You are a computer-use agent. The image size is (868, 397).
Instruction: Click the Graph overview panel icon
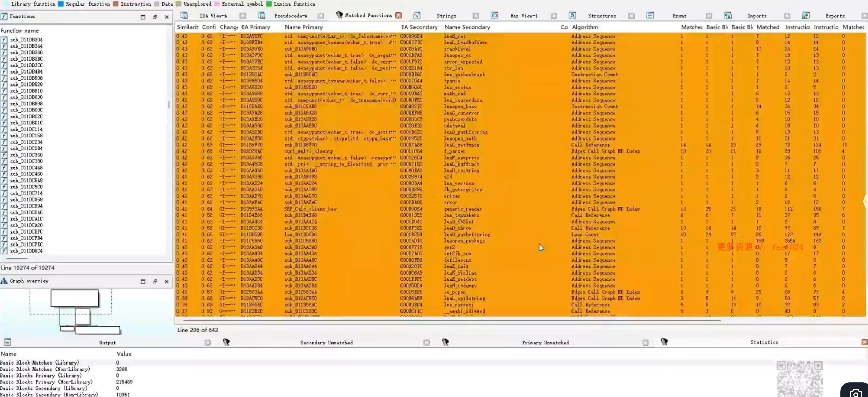pos(4,281)
